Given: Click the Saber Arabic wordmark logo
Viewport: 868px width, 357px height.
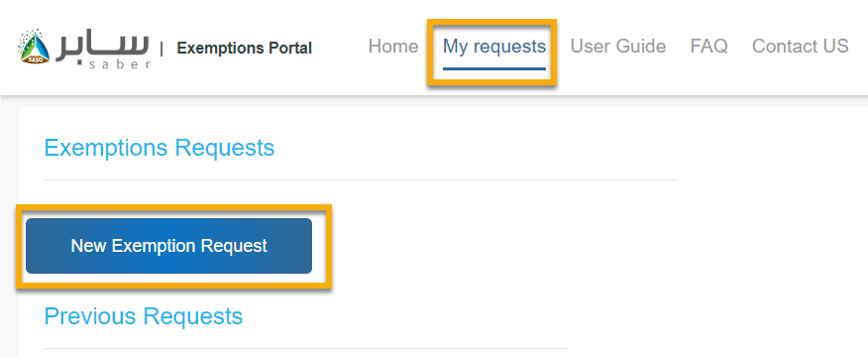Looking at the screenshot, I should [102, 47].
